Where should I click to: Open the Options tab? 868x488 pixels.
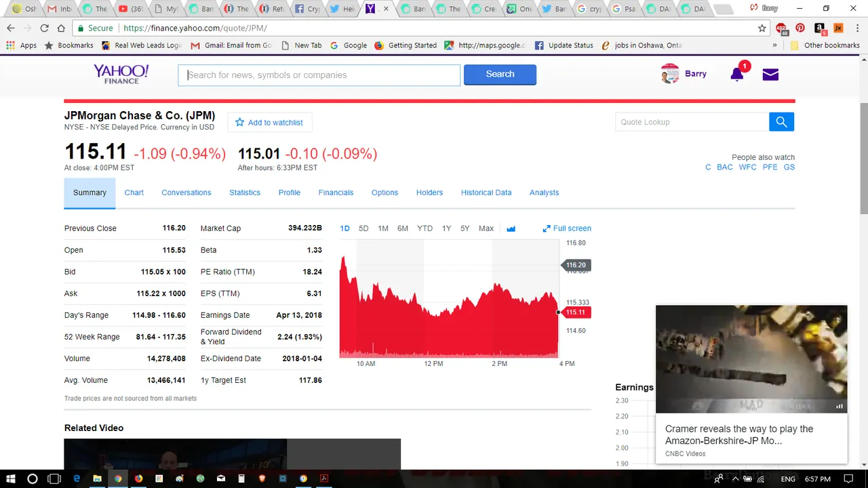pyautogui.click(x=384, y=193)
